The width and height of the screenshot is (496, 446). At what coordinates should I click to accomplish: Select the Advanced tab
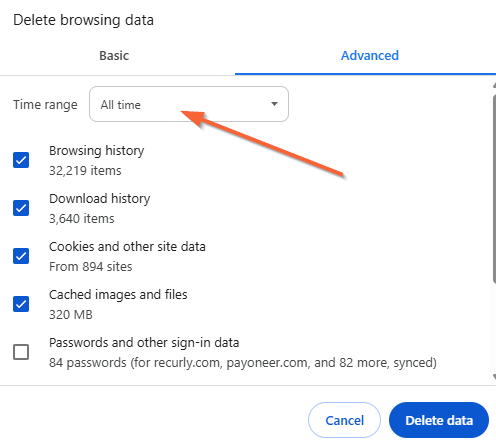pyautogui.click(x=370, y=55)
